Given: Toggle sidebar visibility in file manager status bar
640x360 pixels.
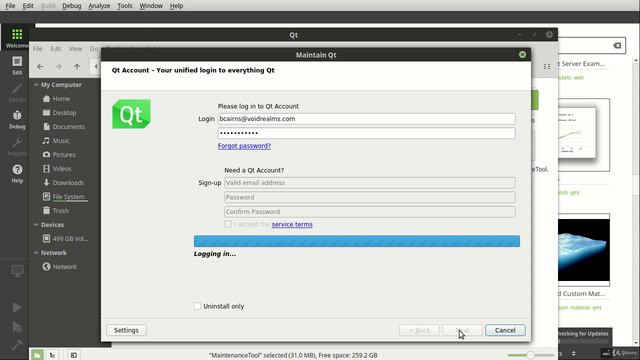Looking at the screenshot, I should coord(73,355).
